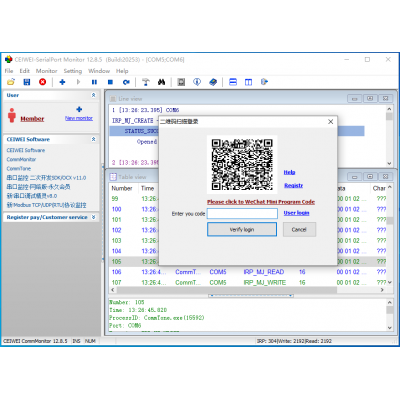The width and height of the screenshot is (400, 400).
Task: Open the CommTone sidebar link
Action: pos(19,169)
